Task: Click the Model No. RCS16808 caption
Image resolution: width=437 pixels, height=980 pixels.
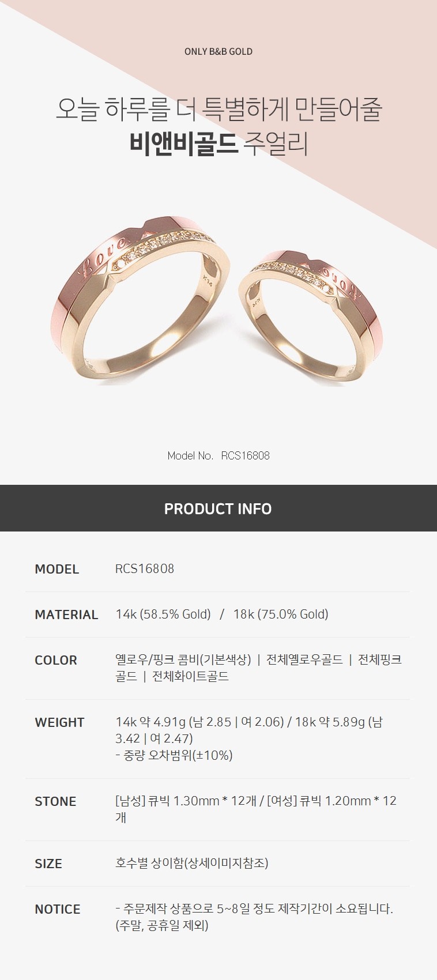Action: [218, 455]
